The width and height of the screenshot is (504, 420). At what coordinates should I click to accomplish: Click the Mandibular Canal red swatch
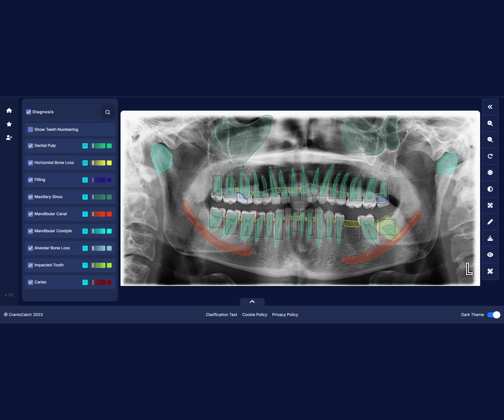click(109, 214)
